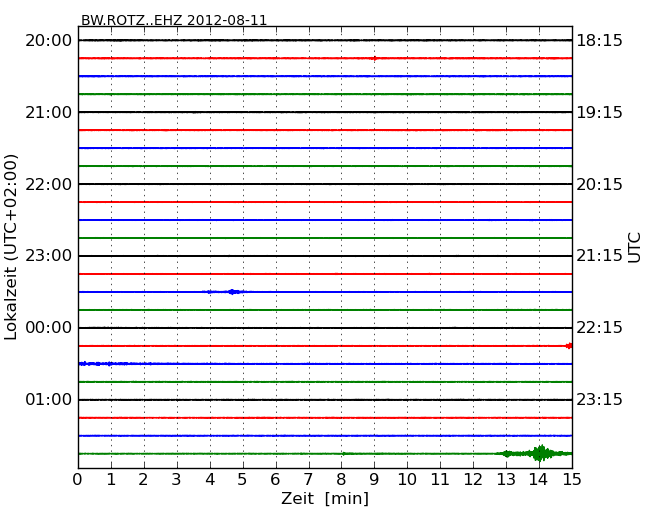Click the 12 minute tick label
This screenshot has height=520, width=650.
point(473,480)
